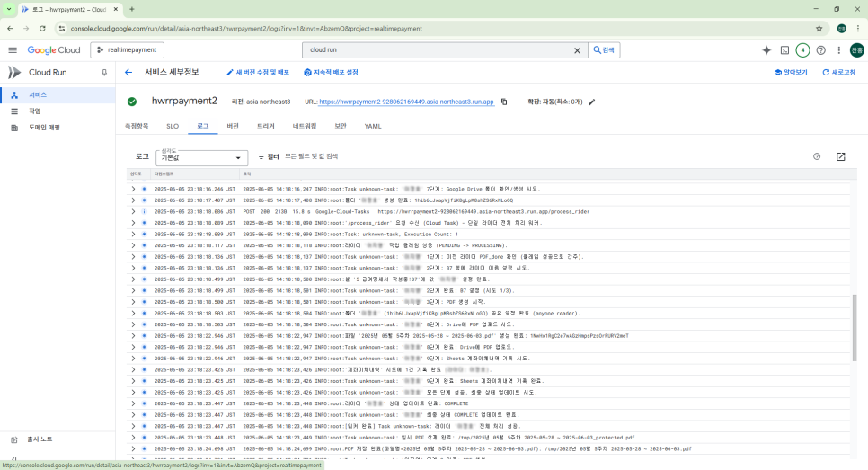Click the 새로고침 refresh button
The height and width of the screenshot is (470, 868).
point(839,73)
